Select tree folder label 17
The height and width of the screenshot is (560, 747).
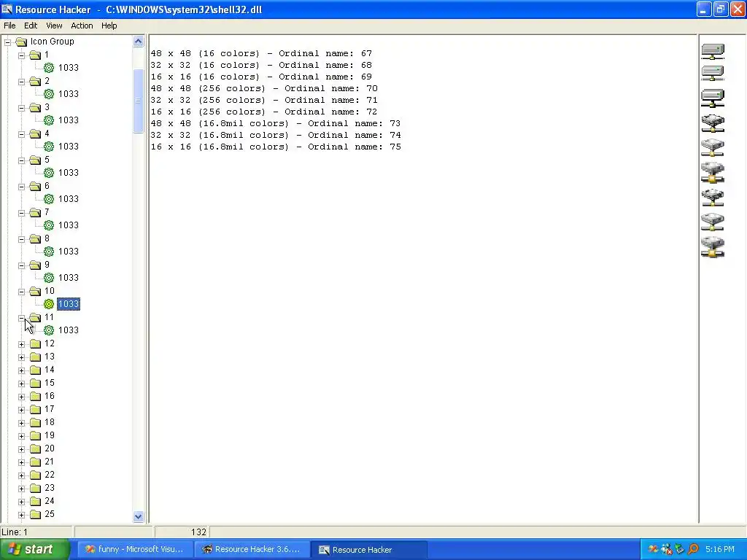[x=50, y=409]
